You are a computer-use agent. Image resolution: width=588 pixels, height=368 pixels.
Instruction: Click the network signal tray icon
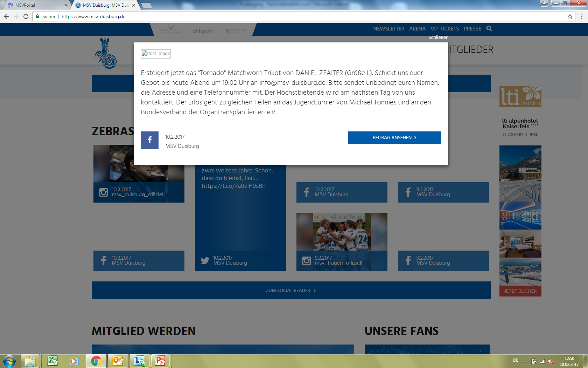(x=542, y=361)
